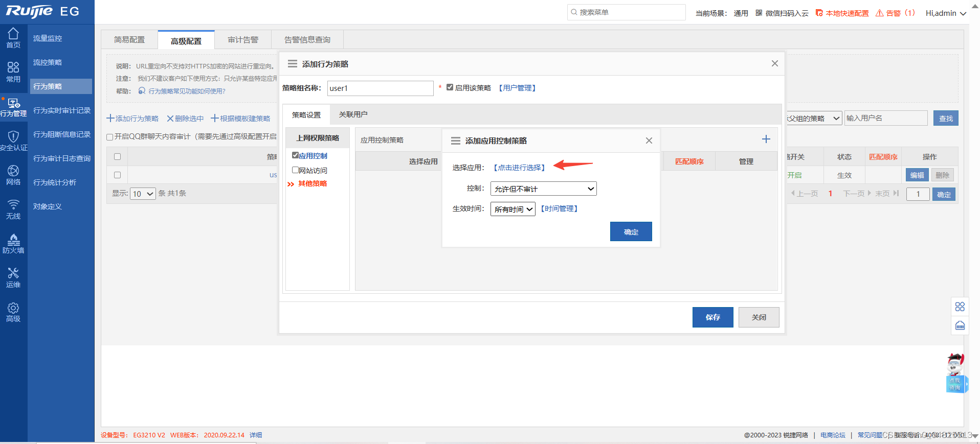The width and height of the screenshot is (980, 444).
Task: Check the 网站访问 checkbox
Action: [295, 170]
